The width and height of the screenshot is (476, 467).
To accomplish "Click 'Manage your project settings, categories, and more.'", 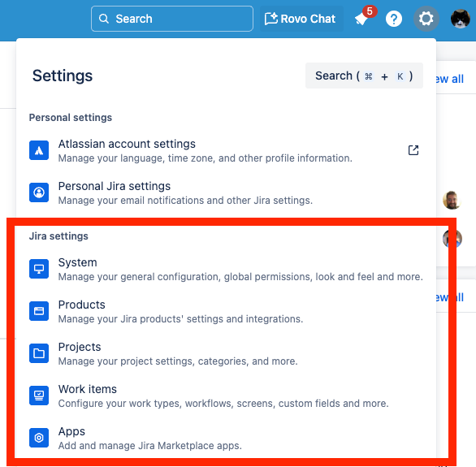I will pyautogui.click(x=178, y=361).
